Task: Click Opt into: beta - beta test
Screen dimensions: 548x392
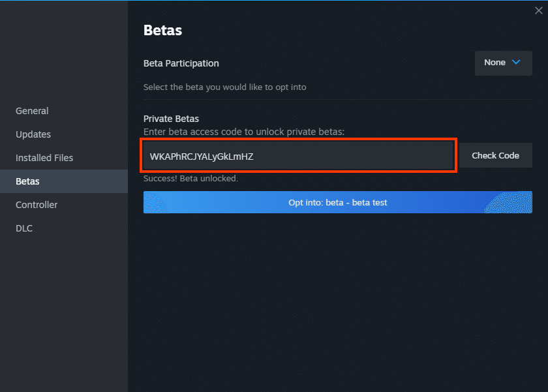Action: click(x=338, y=202)
